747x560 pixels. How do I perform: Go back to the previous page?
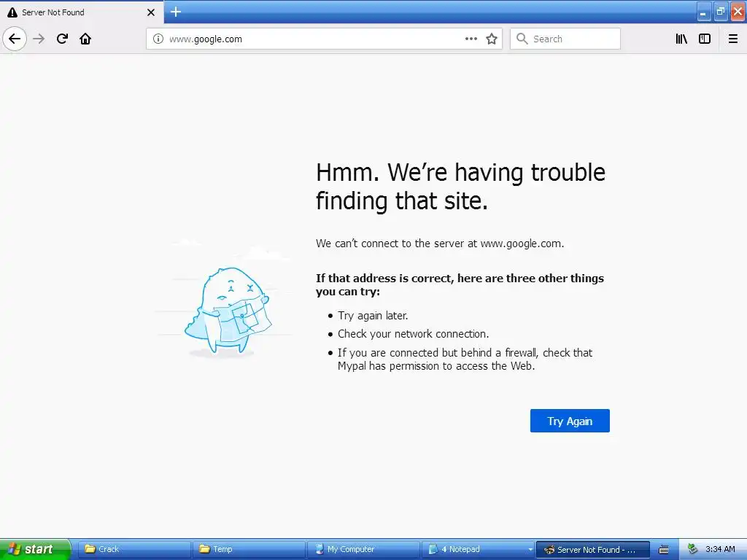pos(15,39)
